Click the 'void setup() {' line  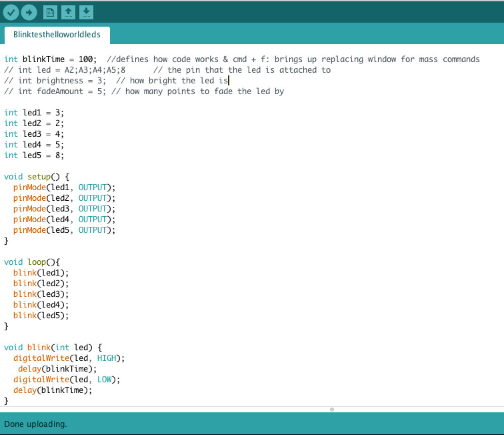pyautogui.click(x=36, y=177)
